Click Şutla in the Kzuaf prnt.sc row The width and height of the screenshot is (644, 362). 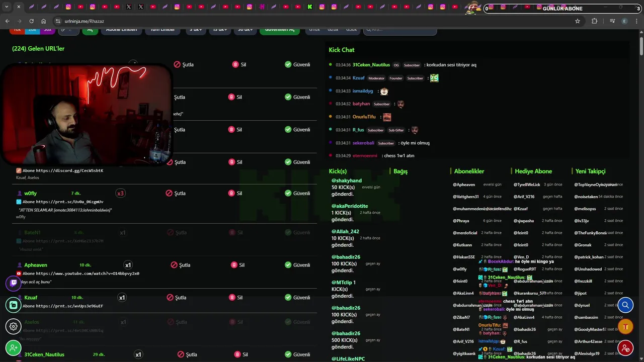click(176, 298)
